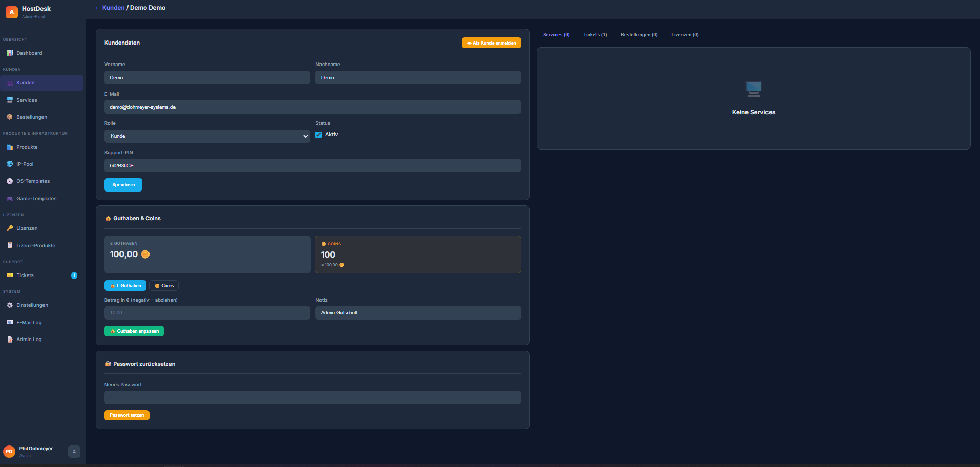Open the Rolle dropdown
The image size is (980, 467).
207,136
